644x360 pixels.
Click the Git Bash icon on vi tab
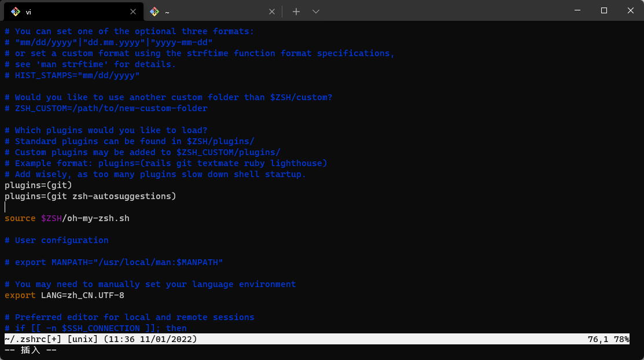(16, 12)
